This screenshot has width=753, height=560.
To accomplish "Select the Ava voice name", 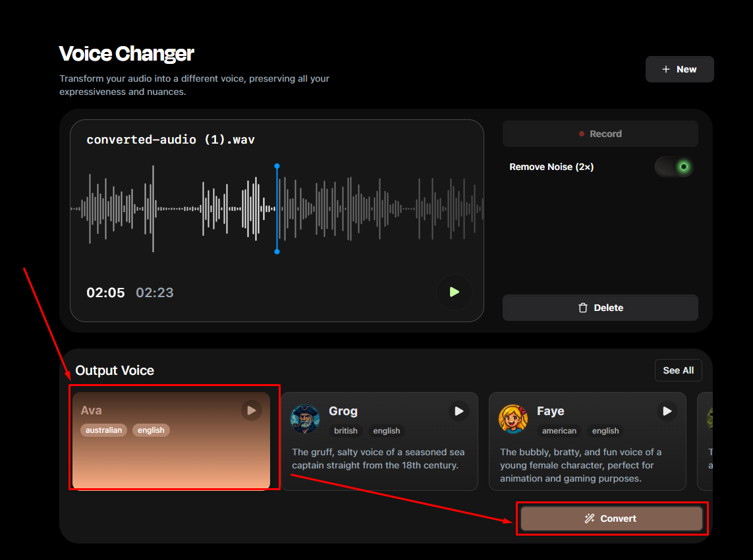I will (92, 410).
